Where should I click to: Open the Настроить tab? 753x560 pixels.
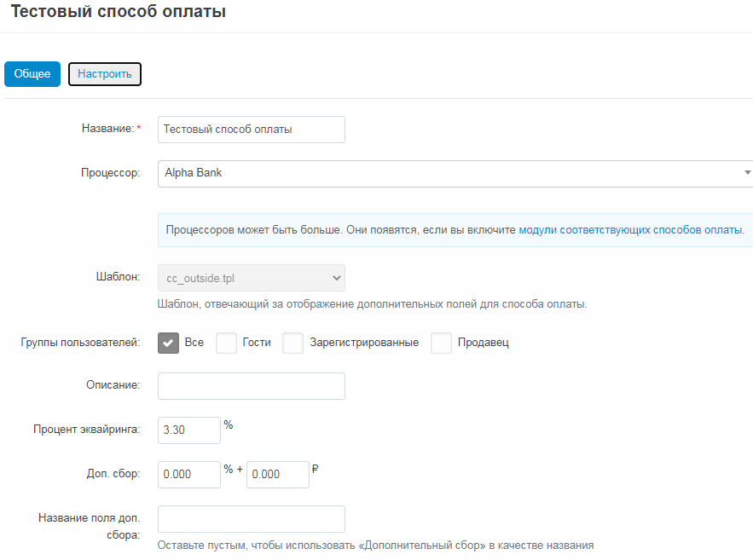click(x=105, y=74)
